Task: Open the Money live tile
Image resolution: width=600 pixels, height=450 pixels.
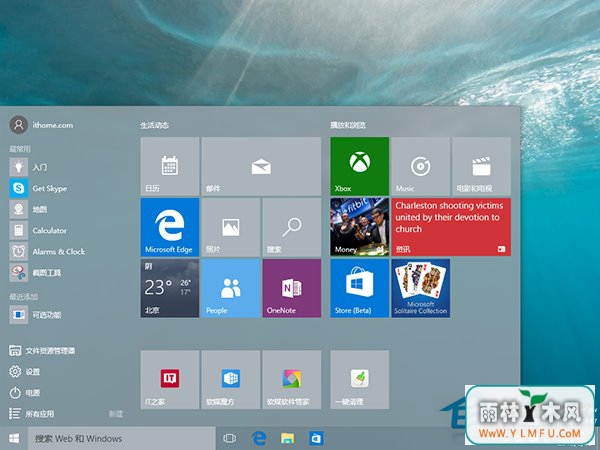Action: [x=360, y=227]
